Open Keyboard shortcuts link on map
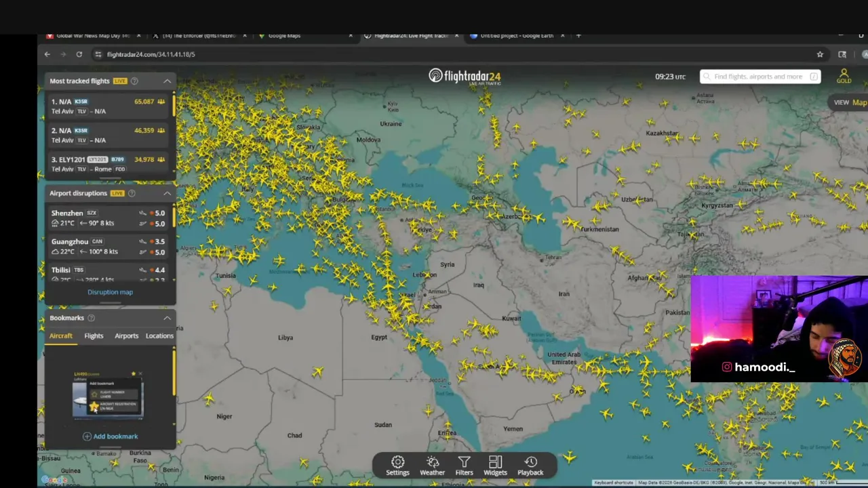This screenshot has height=488, width=868. coord(614,483)
